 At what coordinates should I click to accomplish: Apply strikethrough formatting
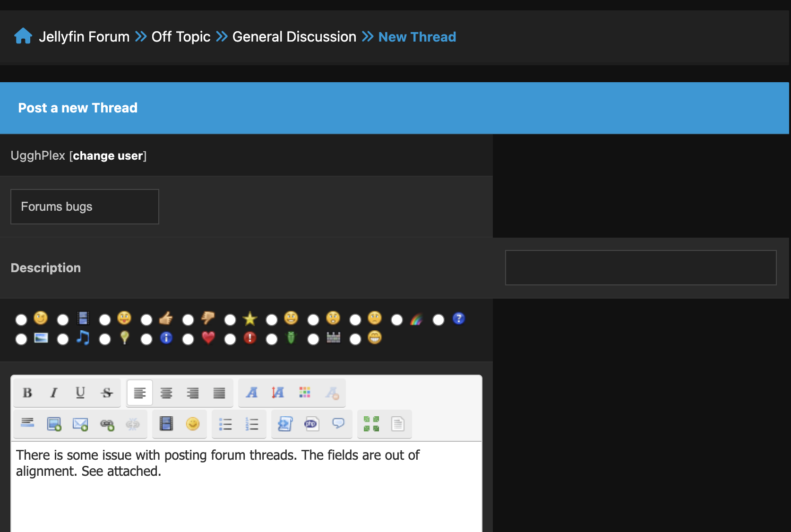pyautogui.click(x=107, y=393)
